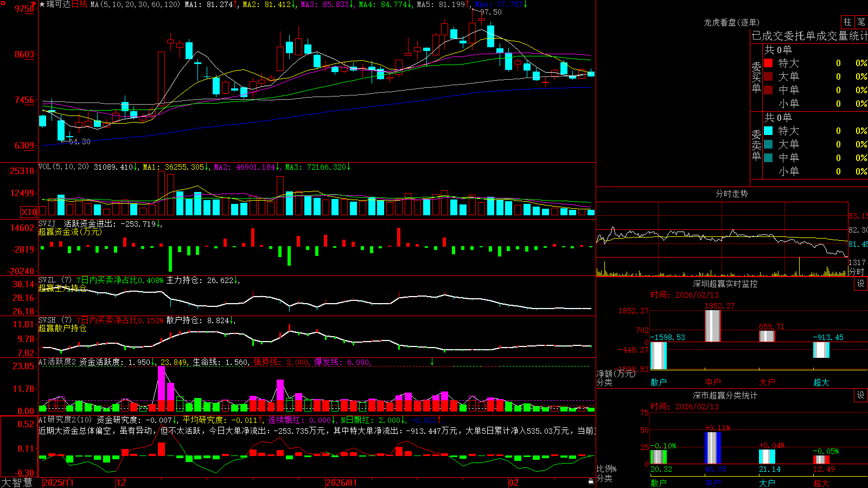The width and height of the screenshot is (868, 488).
Task: Open 设 settings for 深圳超赢实时监控
Action: point(861,284)
